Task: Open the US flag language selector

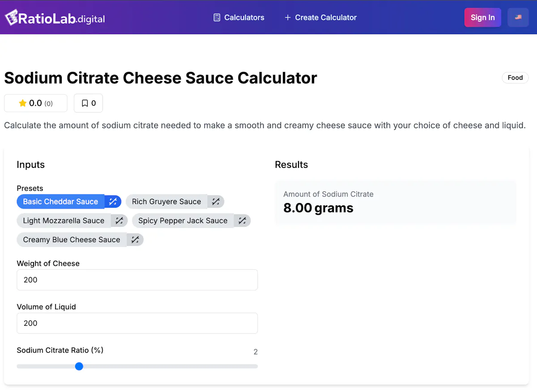Action: coord(518,17)
